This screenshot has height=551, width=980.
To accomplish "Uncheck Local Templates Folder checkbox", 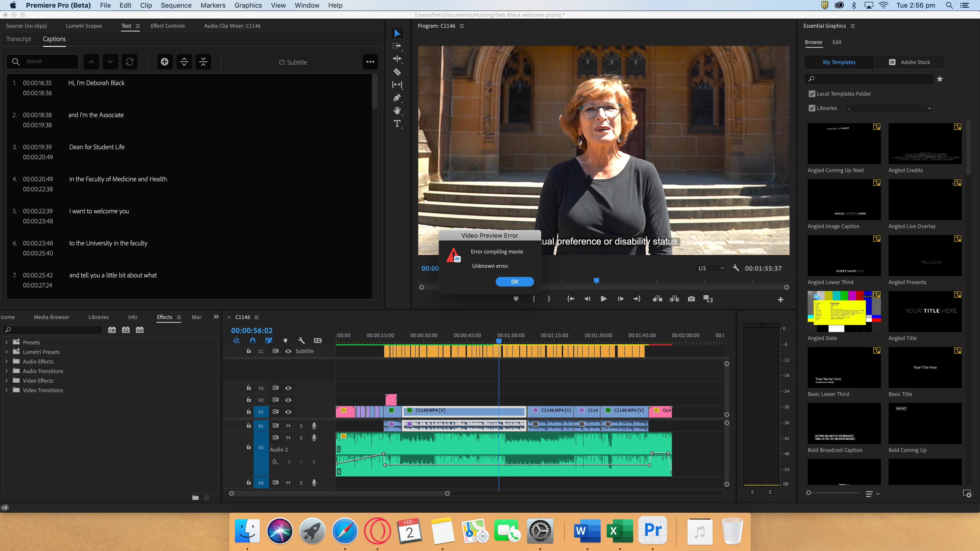I will point(812,94).
